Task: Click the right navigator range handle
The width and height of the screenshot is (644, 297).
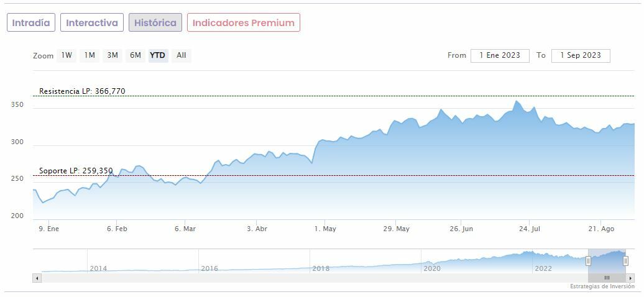Action: click(x=625, y=261)
